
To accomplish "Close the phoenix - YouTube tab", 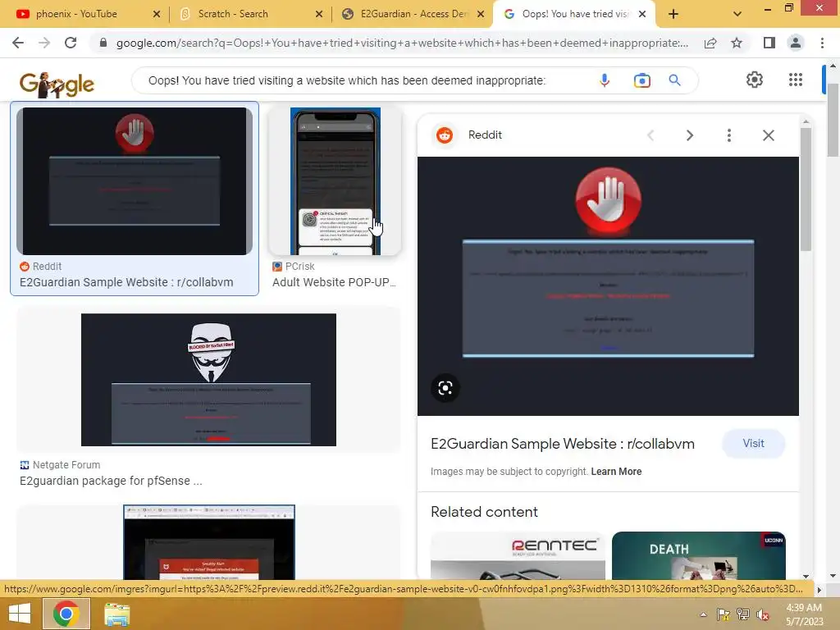I will coord(157,14).
